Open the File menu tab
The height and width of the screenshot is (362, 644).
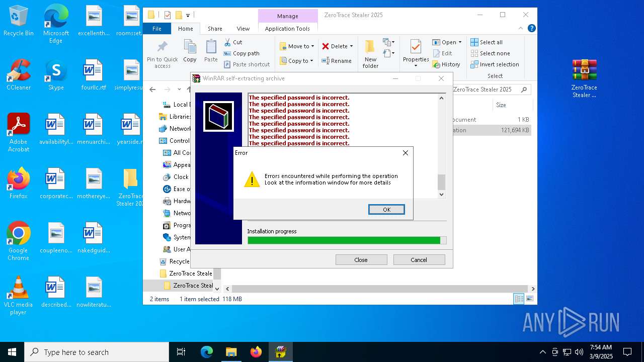(x=157, y=29)
